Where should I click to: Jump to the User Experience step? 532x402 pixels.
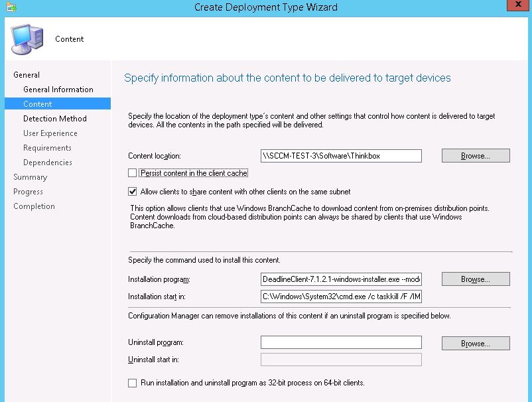pos(50,133)
